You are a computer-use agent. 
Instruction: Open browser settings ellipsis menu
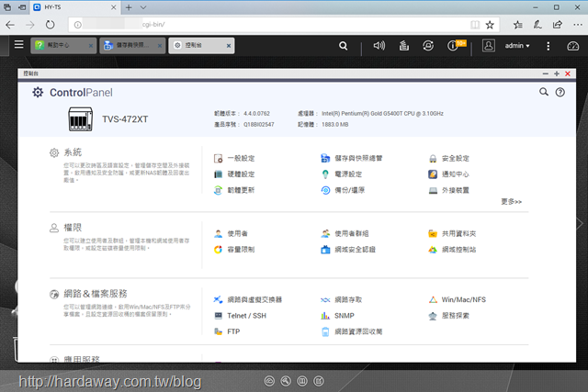[x=578, y=25]
